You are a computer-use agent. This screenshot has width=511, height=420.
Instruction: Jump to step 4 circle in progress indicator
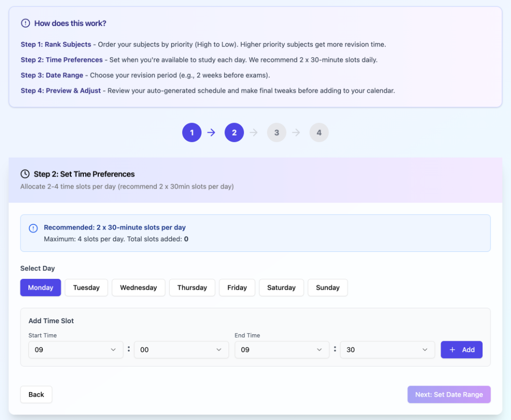click(319, 132)
